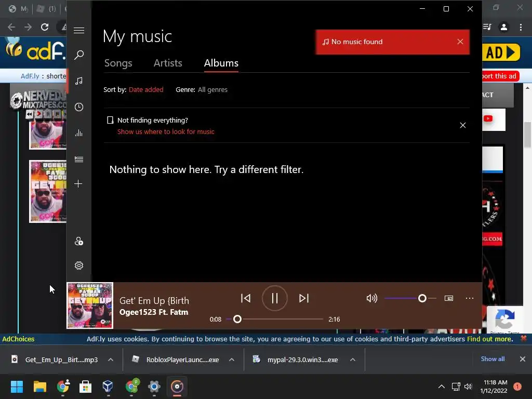The width and height of the screenshot is (532, 399).
Task: Mute the volume speaker icon
Action: point(372,298)
